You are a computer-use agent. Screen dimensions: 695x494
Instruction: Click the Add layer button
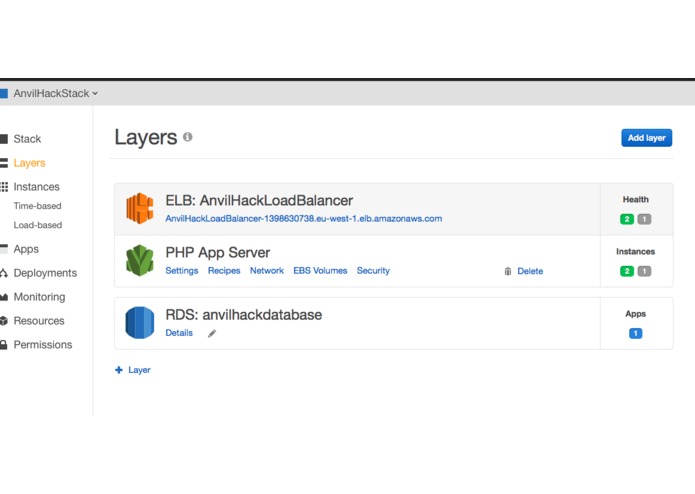(646, 138)
